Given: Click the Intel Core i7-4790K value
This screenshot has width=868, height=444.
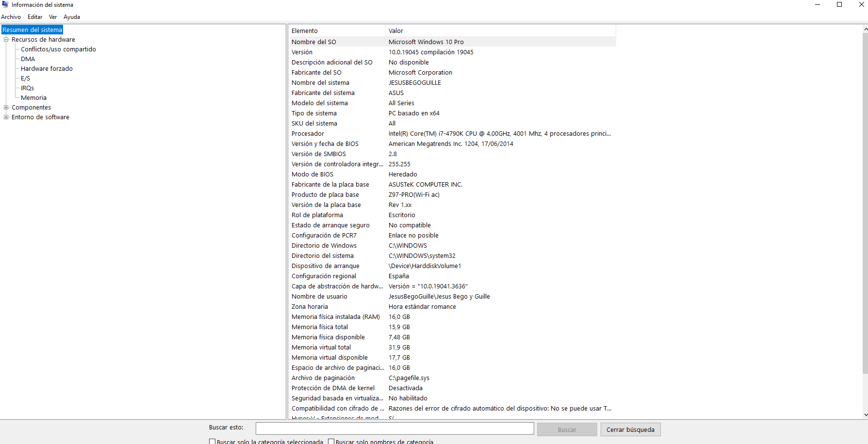Looking at the screenshot, I should click(x=500, y=134).
